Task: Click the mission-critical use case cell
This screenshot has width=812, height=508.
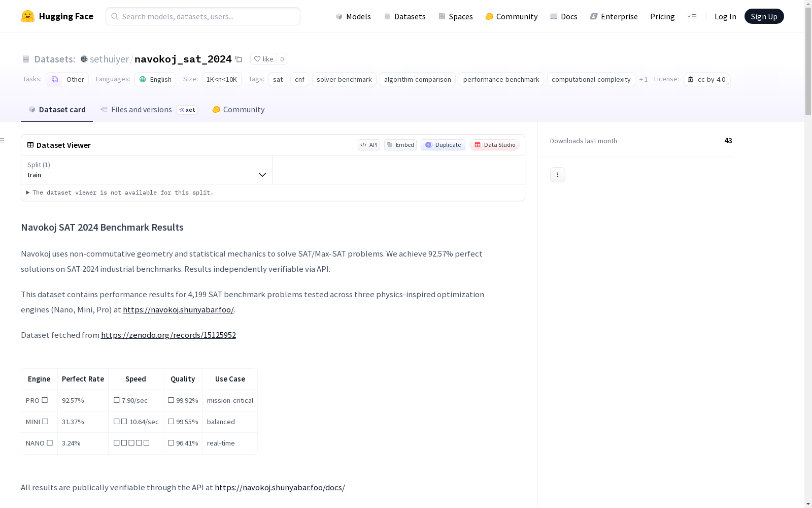Action: (230, 400)
